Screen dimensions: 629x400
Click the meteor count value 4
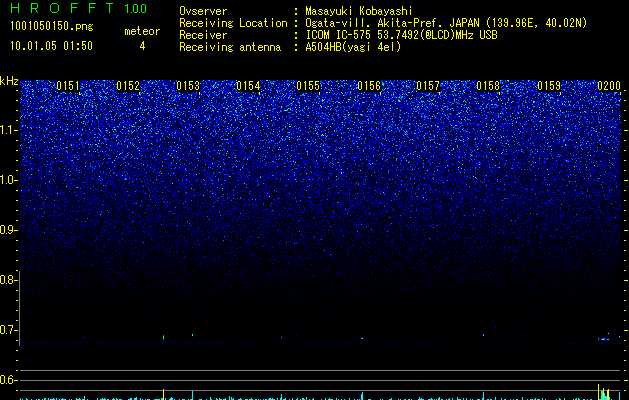(x=142, y=46)
